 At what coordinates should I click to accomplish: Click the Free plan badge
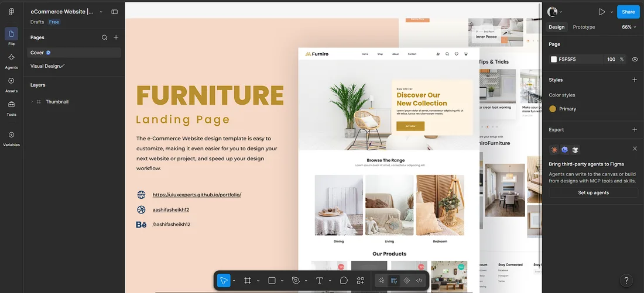coord(54,22)
